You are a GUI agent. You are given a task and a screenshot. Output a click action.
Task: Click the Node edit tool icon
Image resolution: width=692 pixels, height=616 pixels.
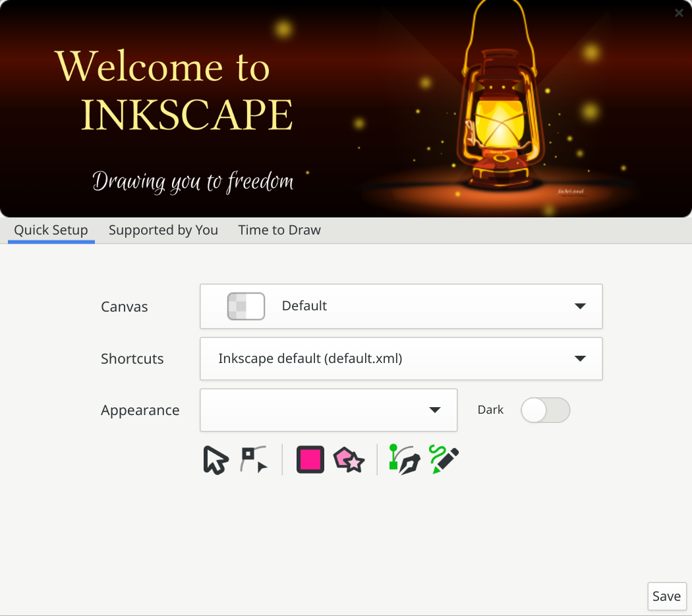pos(254,459)
